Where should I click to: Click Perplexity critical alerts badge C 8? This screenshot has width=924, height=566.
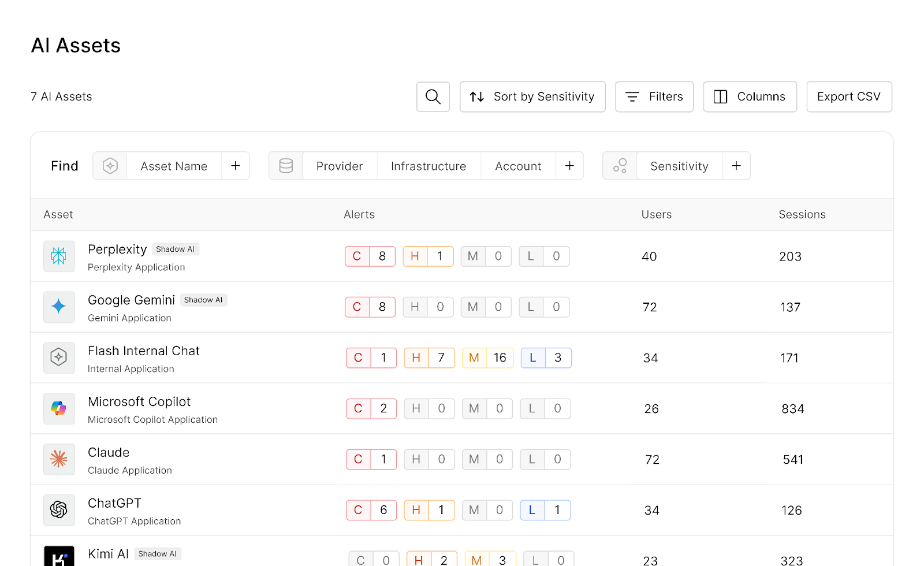(x=370, y=256)
